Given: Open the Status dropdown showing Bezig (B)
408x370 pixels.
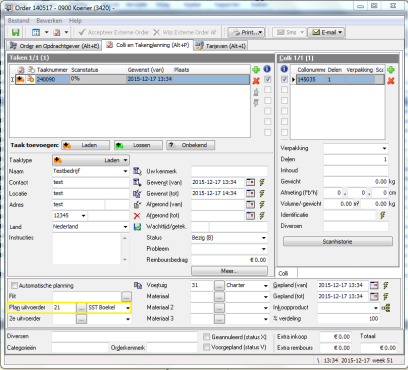Looking at the screenshot, I should [x=264, y=238].
